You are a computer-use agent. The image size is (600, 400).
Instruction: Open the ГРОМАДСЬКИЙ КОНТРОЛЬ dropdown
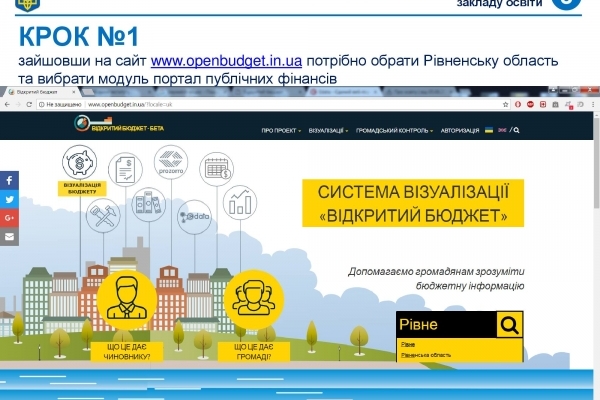pos(396,130)
